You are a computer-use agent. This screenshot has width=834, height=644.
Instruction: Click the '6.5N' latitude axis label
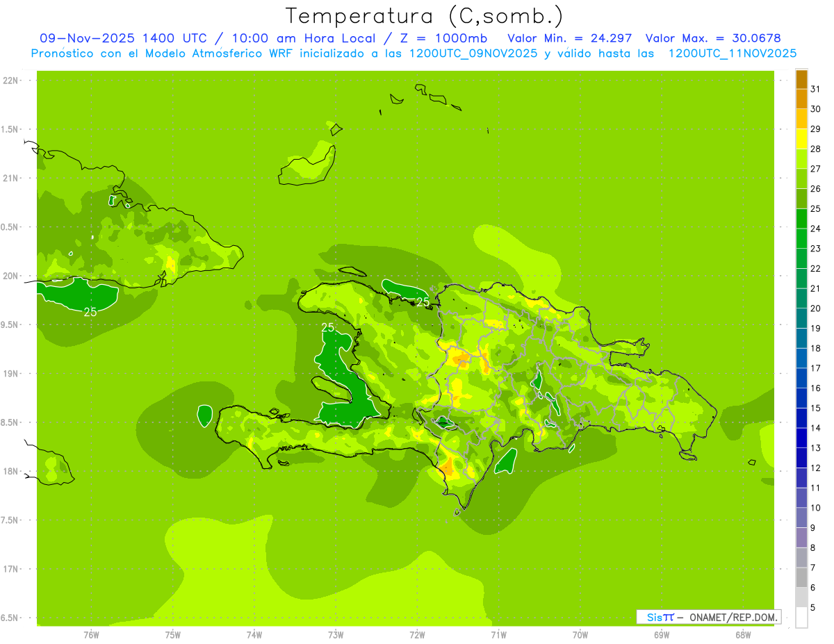[10, 618]
